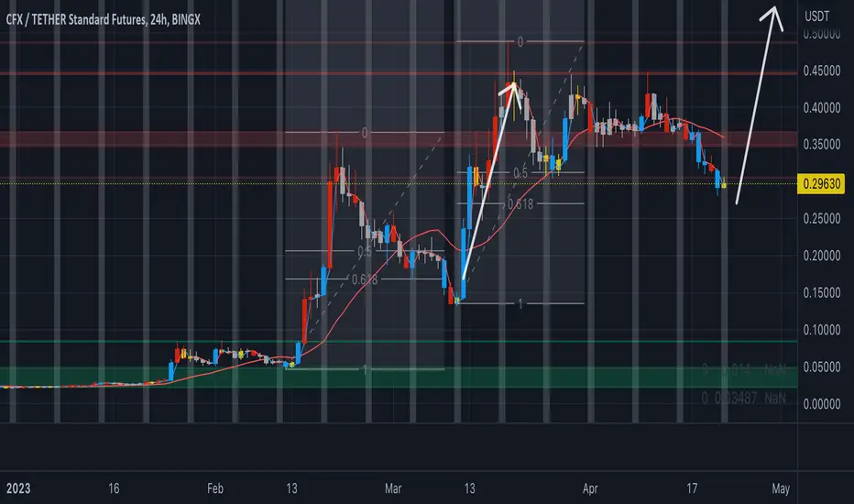
Task: Select the yellow 0.29630 current price label
Action: pyautogui.click(x=821, y=183)
